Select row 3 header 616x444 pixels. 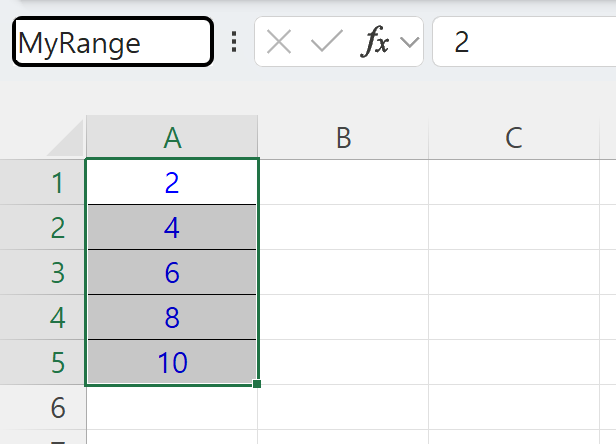42,272
